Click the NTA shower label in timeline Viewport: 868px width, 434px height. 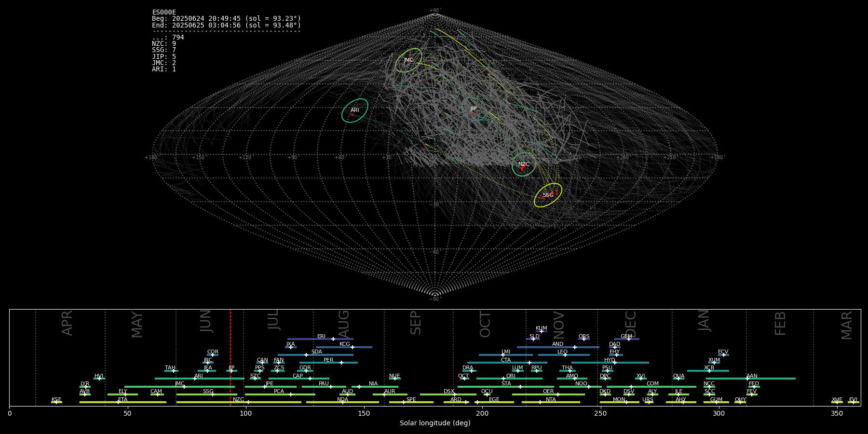pos(551,400)
